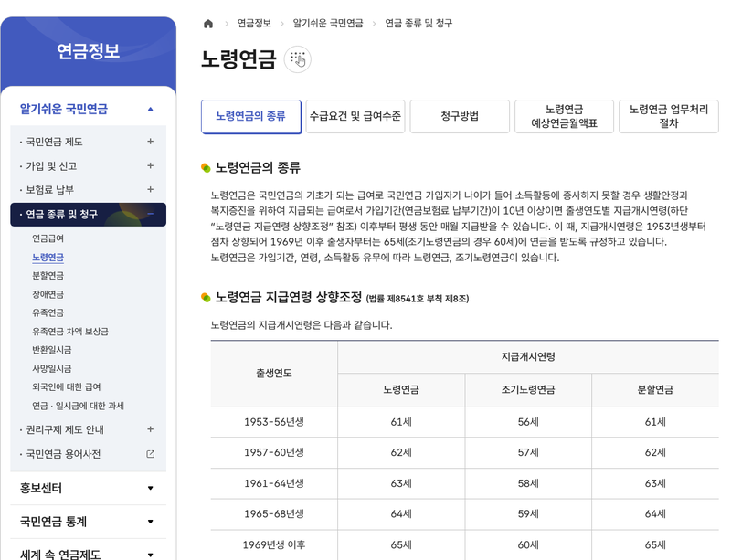This screenshot has height=560, width=731.
Task: Expand the 국민연금 통계 dropdown arrow
Action: click(x=150, y=522)
